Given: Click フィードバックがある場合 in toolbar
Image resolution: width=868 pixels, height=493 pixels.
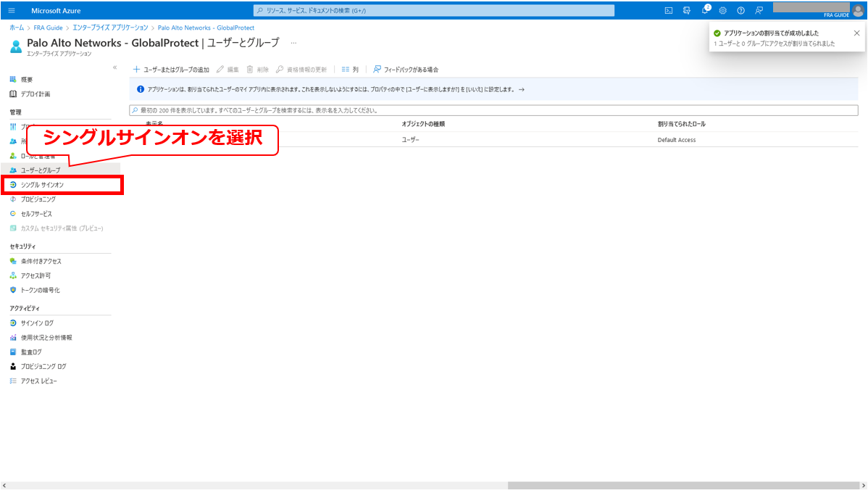Looking at the screenshot, I should click(x=406, y=70).
